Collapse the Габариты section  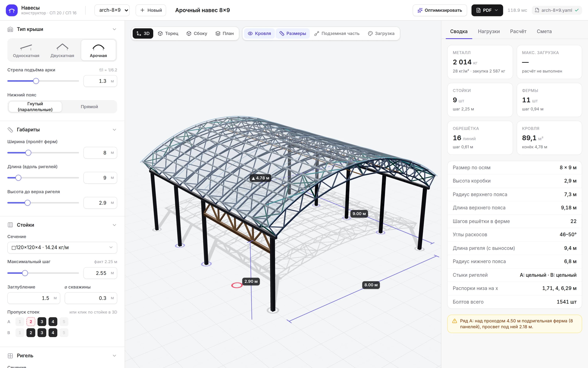point(114,130)
